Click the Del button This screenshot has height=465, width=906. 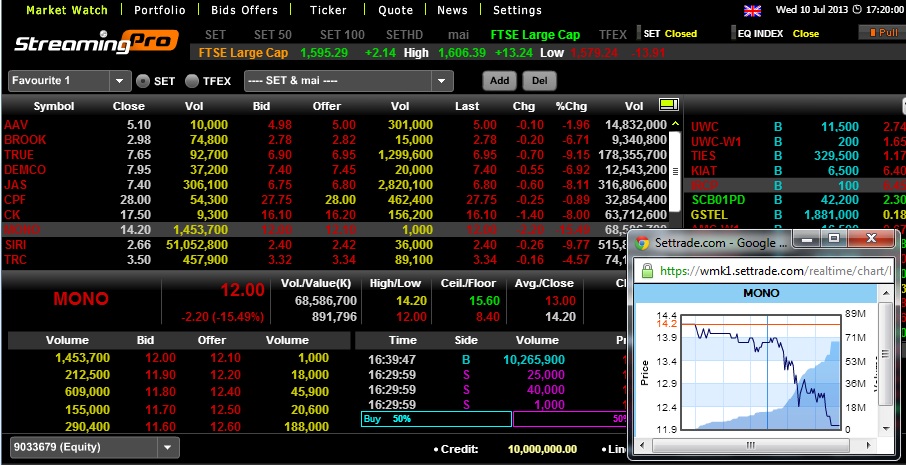coord(539,81)
